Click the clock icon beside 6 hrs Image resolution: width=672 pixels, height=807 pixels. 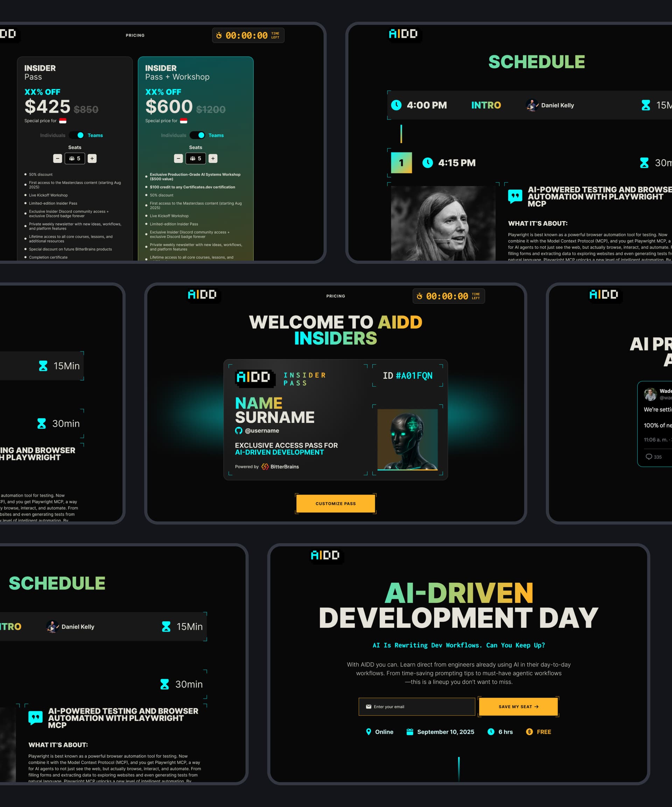click(x=491, y=732)
